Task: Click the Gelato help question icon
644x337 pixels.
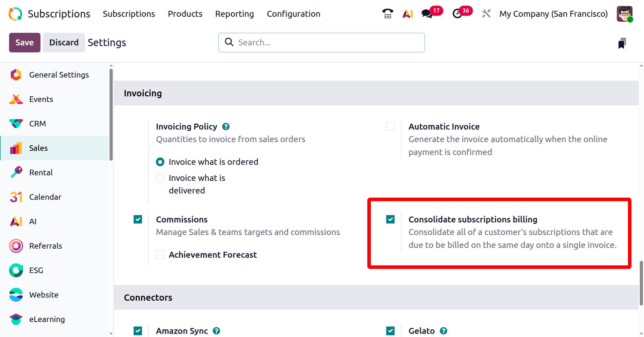Action: [x=443, y=331]
